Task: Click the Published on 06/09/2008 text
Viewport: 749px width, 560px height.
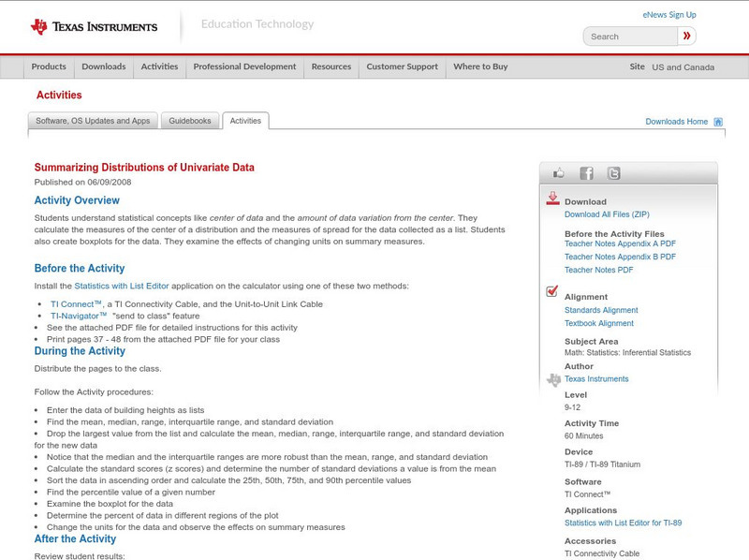Action: pos(82,182)
